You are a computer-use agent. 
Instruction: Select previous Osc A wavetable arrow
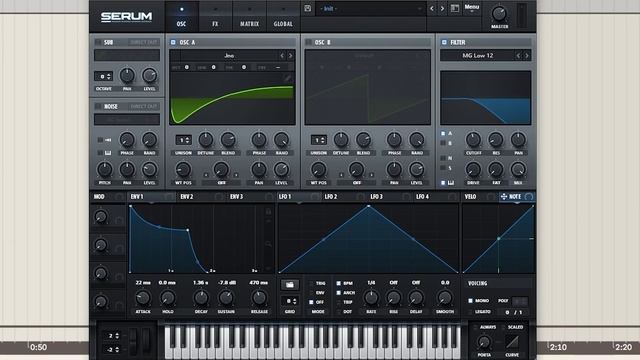282,56
